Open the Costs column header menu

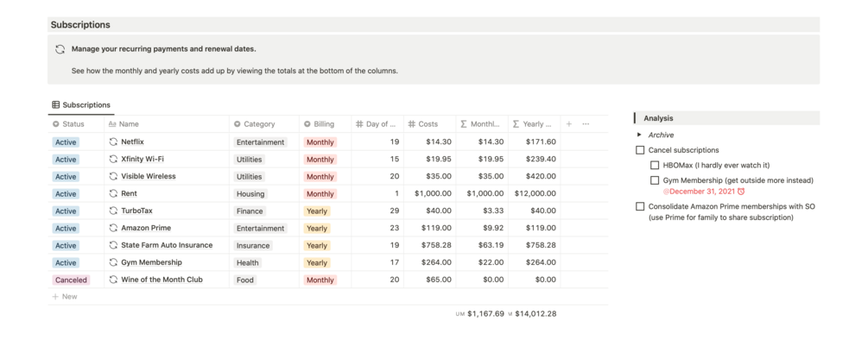coord(429,124)
